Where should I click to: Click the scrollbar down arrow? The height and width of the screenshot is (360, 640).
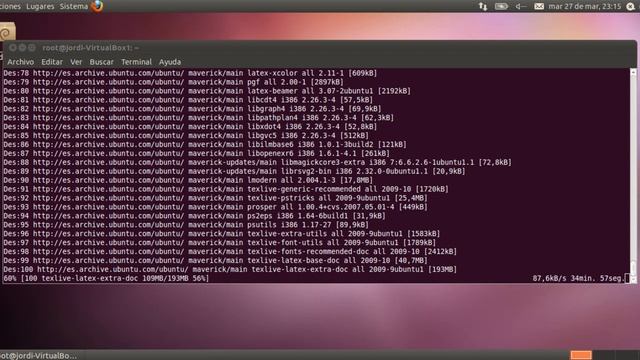(633, 279)
